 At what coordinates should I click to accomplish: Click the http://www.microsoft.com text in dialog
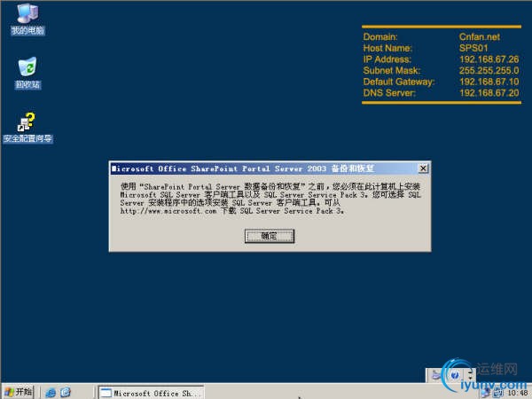tap(168, 211)
